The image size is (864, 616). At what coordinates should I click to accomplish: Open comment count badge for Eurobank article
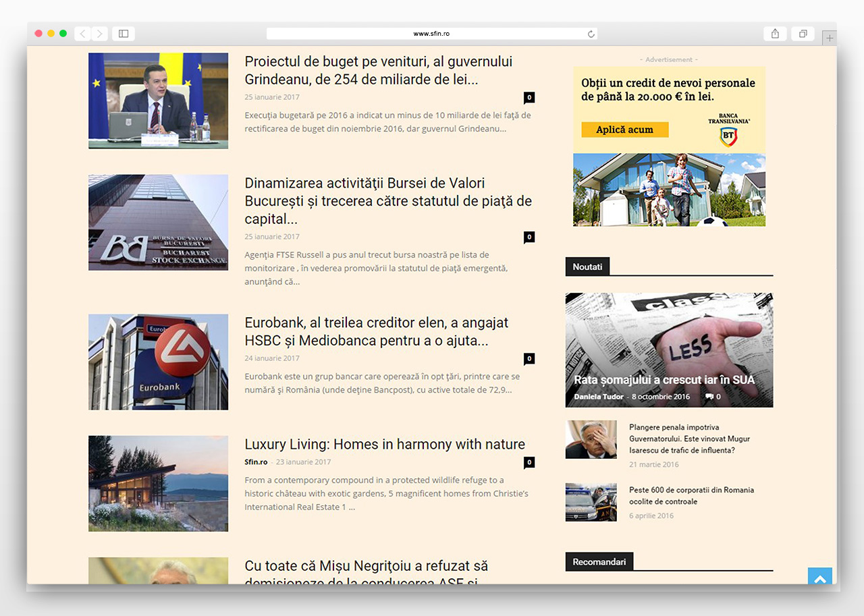[x=529, y=358]
